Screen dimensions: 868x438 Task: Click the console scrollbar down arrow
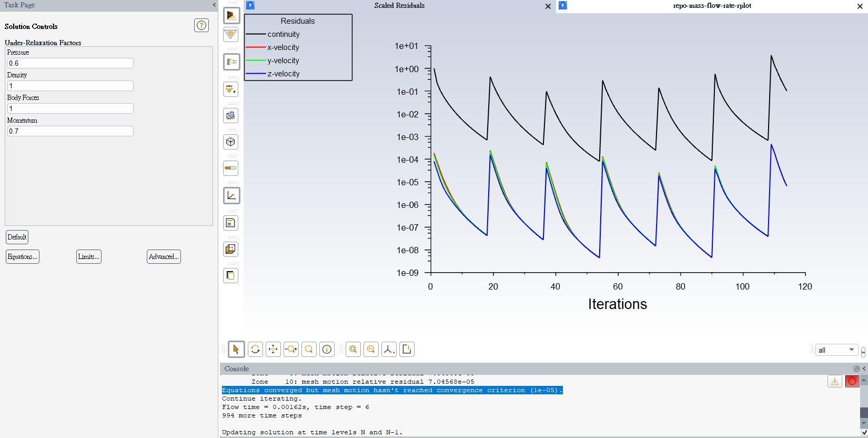(x=864, y=423)
